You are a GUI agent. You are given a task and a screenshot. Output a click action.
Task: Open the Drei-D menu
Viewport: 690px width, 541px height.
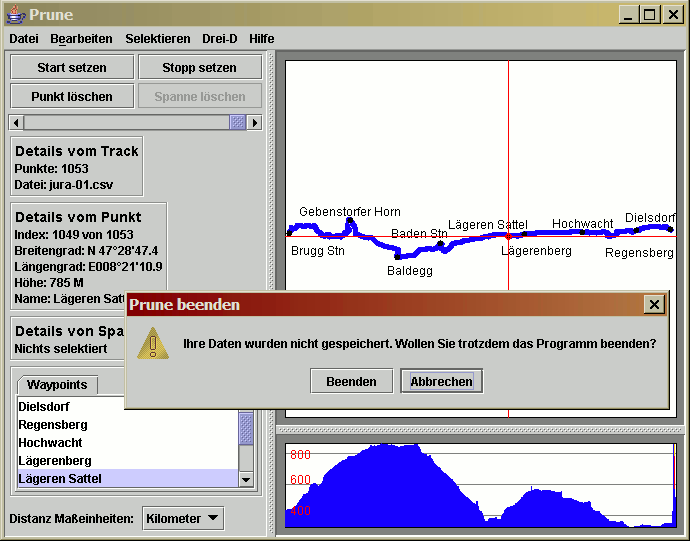[220, 38]
